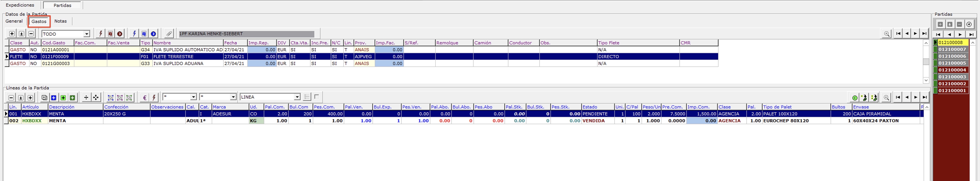Expand the LINEA combo box

click(x=297, y=97)
